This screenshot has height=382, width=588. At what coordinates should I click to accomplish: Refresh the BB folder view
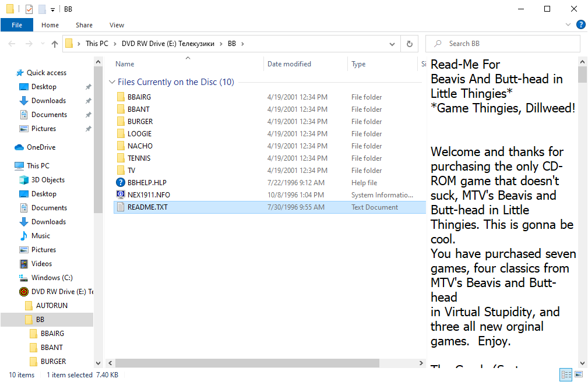click(x=410, y=44)
